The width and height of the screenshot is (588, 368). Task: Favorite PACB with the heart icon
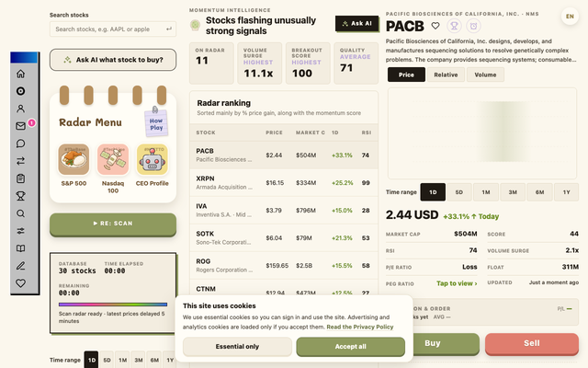(435, 26)
